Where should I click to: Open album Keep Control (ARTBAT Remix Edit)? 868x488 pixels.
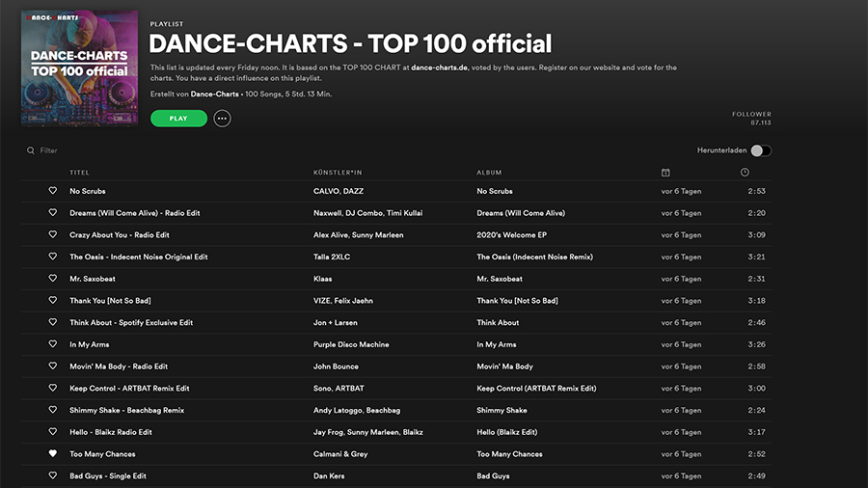pyautogui.click(x=536, y=389)
